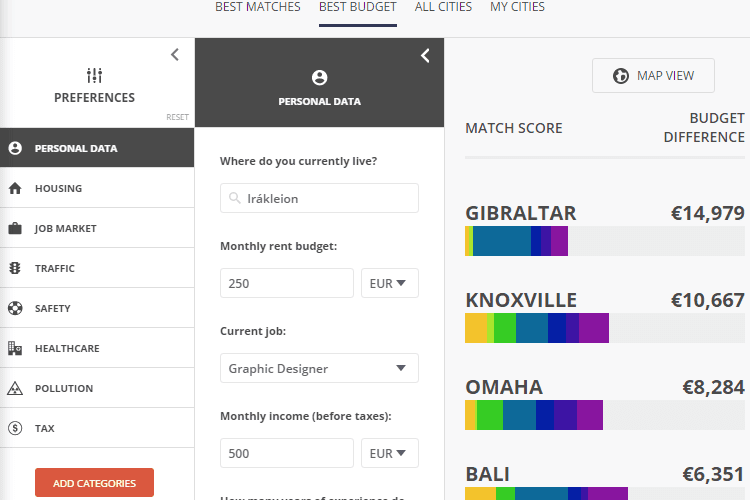Click the Preferences sliders icon
Screen dimensions: 750x500
click(x=94, y=75)
